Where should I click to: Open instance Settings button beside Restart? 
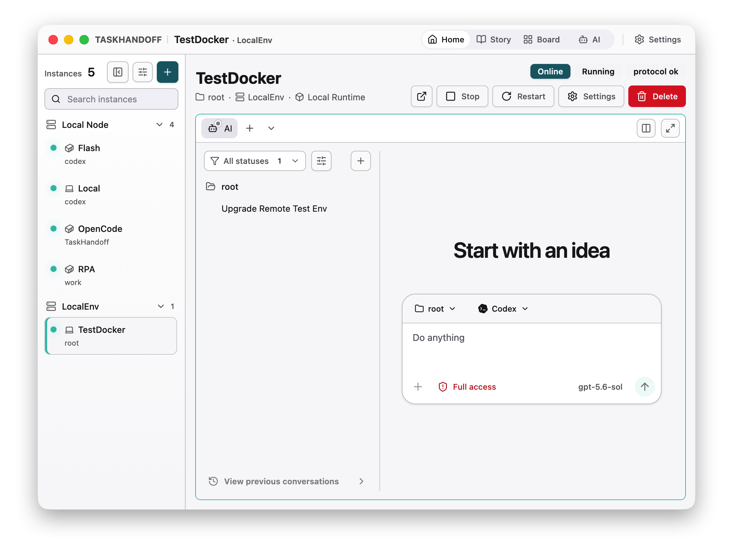591,96
